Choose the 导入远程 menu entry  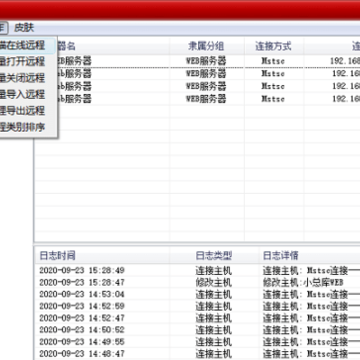(23, 94)
